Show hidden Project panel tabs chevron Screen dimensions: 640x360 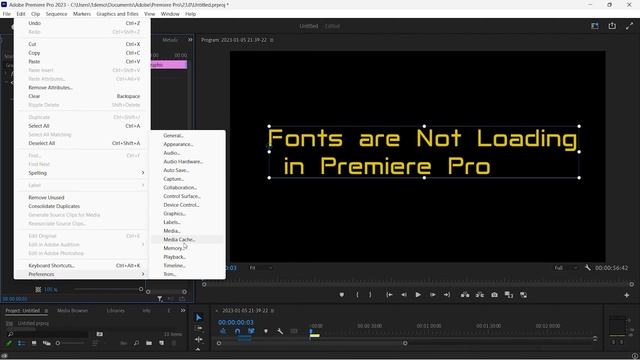183,310
